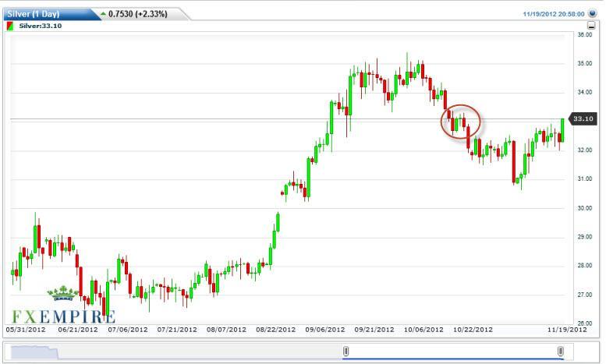Click the 08/22/2012 date axis label

click(x=275, y=330)
